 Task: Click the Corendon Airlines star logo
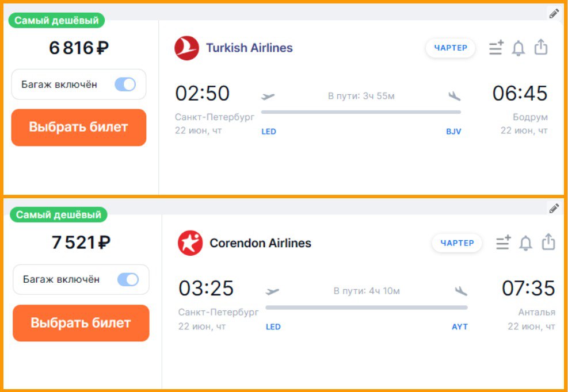(x=190, y=243)
